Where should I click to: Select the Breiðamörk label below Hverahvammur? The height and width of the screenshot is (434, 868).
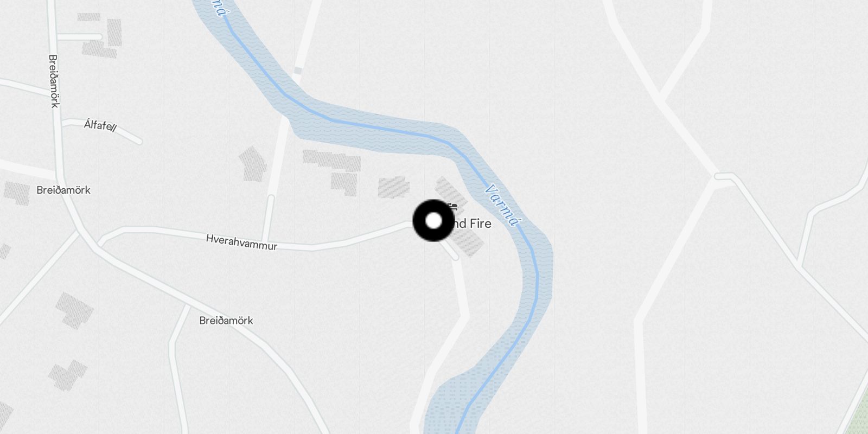tap(226, 321)
